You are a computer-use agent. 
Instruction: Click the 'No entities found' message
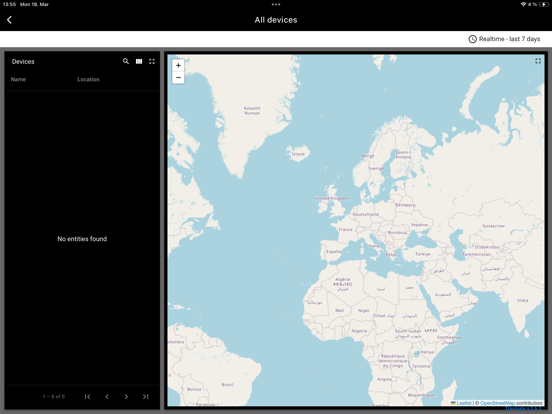82,239
